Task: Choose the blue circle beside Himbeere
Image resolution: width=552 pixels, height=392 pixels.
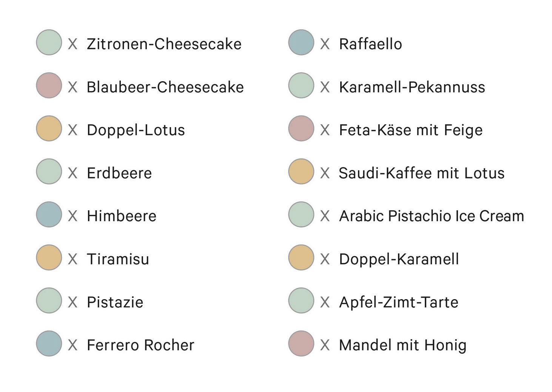Action: (x=49, y=215)
